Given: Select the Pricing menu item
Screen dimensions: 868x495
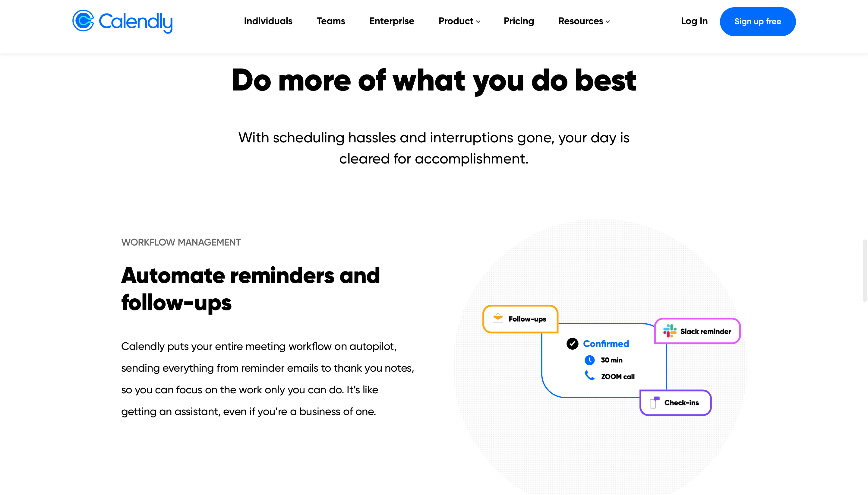Looking at the screenshot, I should click(x=519, y=21).
